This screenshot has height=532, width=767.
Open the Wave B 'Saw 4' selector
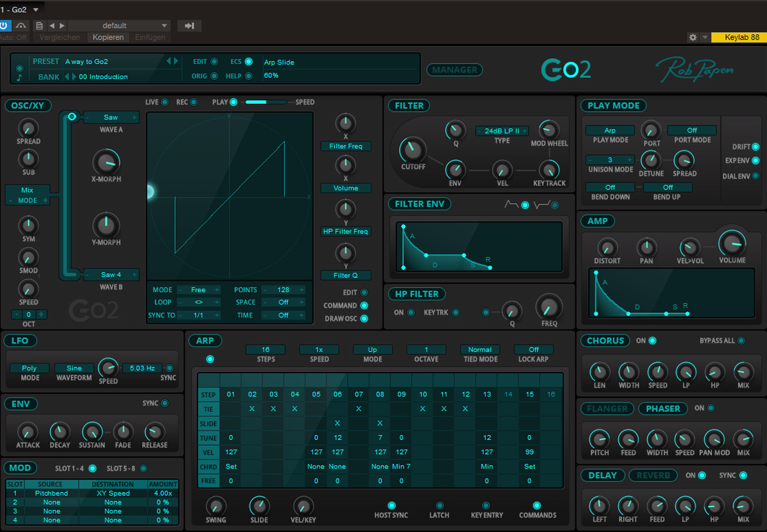111,275
